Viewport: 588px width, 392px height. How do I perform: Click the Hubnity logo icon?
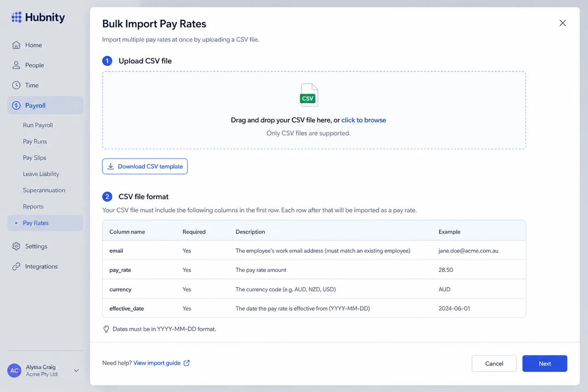coord(17,17)
